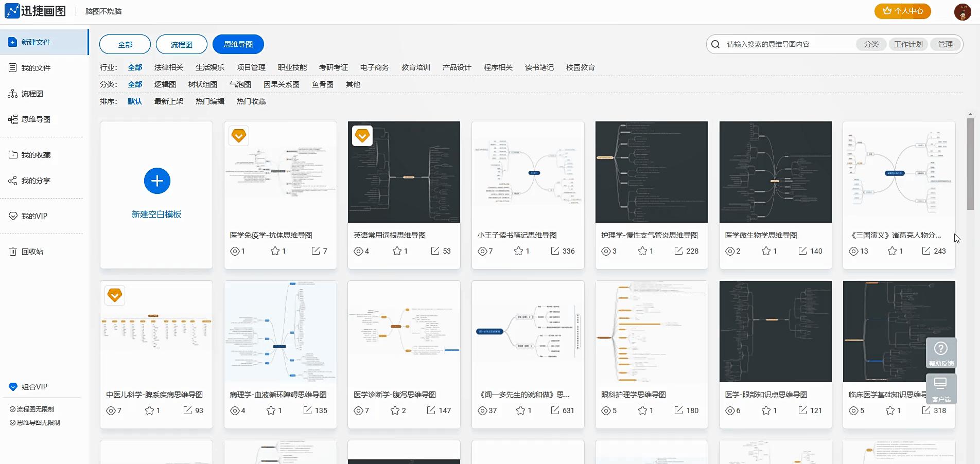
Task: Click the VIP badge on 医学免疫学-抗体思维导图
Action: 239,136
